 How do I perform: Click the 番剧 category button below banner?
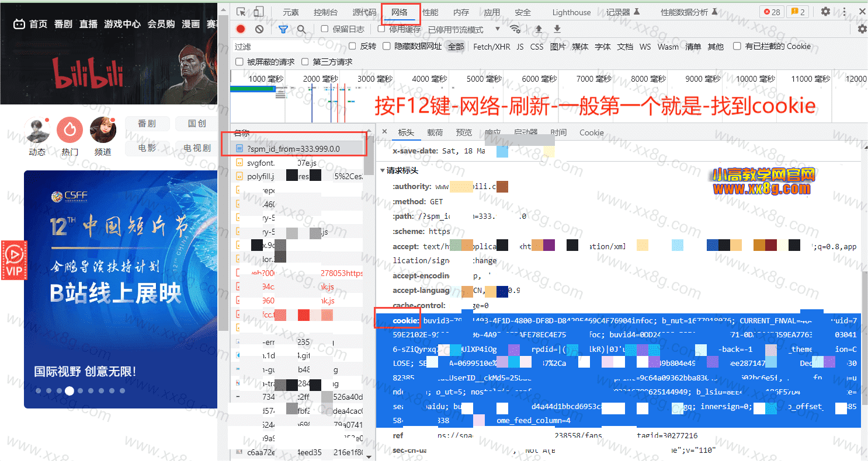point(147,124)
